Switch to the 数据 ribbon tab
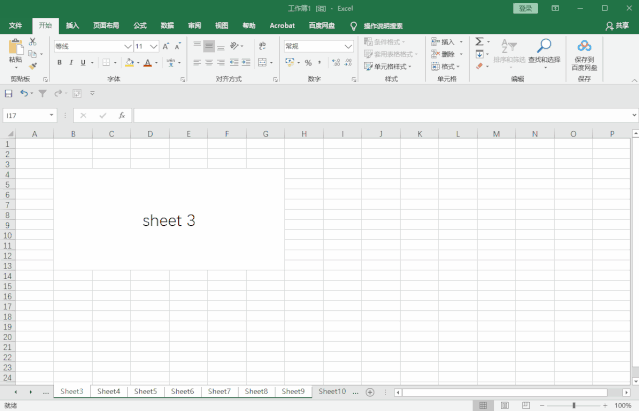Image resolution: width=639 pixels, height=411 pixels. (167, 26)
